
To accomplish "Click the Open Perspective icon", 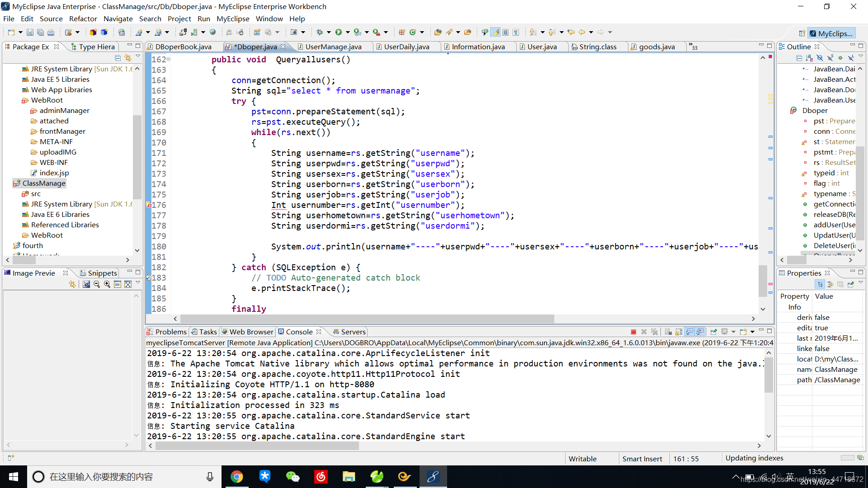I will click(x=802, y=33).
